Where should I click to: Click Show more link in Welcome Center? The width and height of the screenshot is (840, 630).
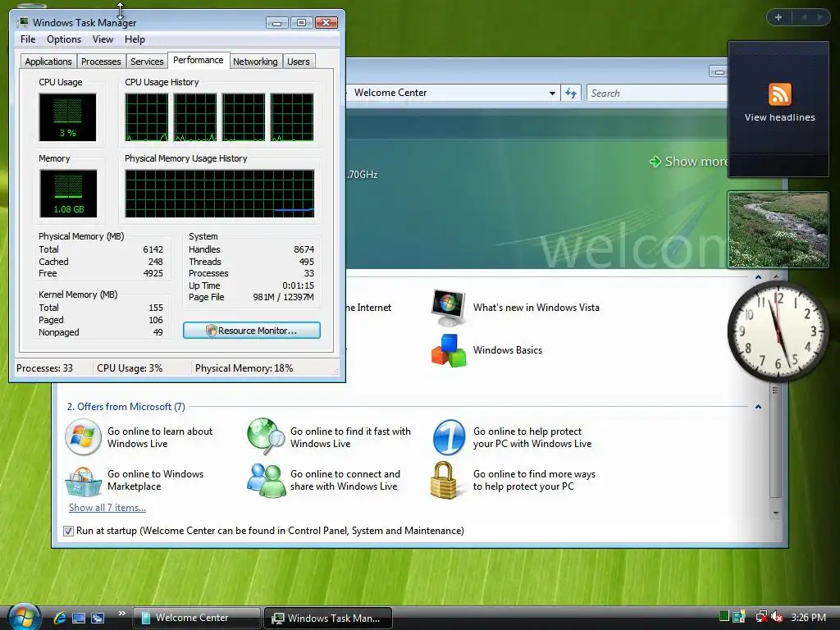click(696, 162)
